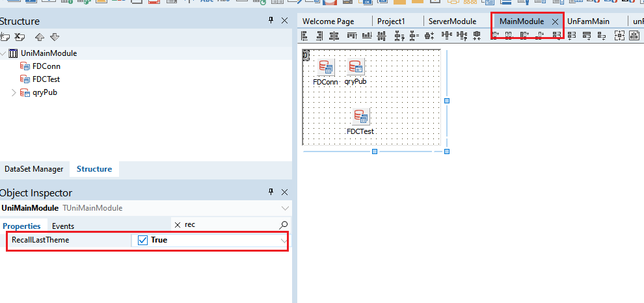Close the Structure panel
Image resolution: width=644 pixels, height=303 pixels.
[284, 21]
